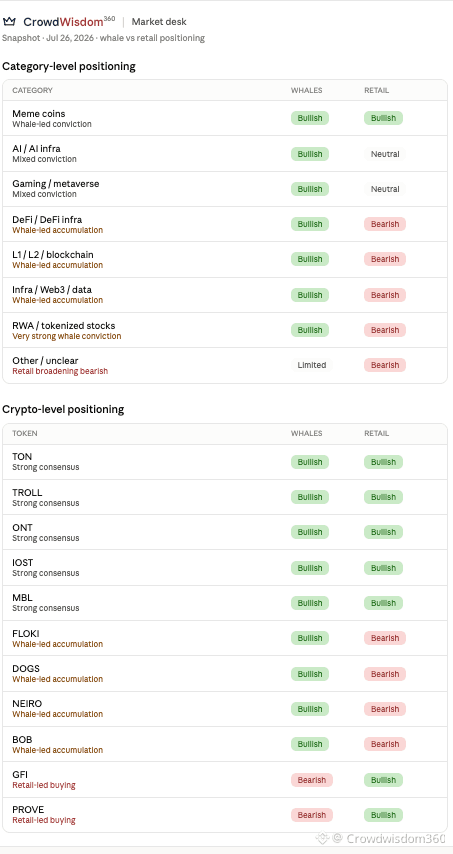Select the Market desk header label

coord(159,22)
